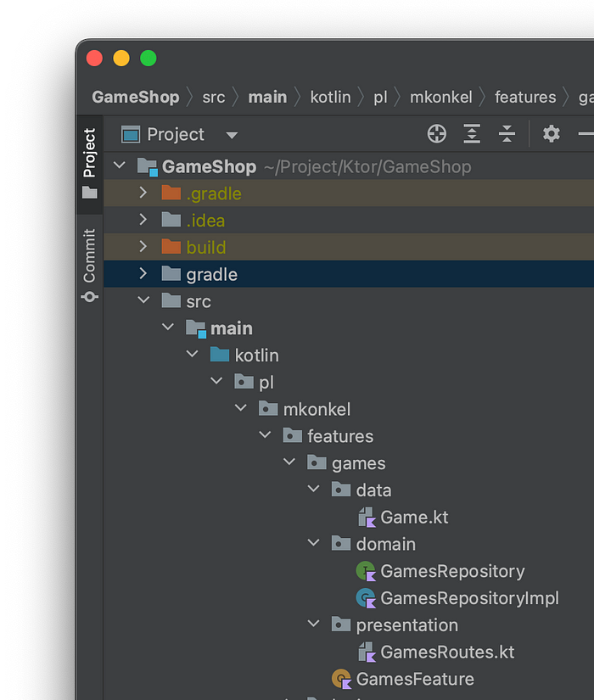Click the pl package icon
Screen dimensions: 594x700
244,381
